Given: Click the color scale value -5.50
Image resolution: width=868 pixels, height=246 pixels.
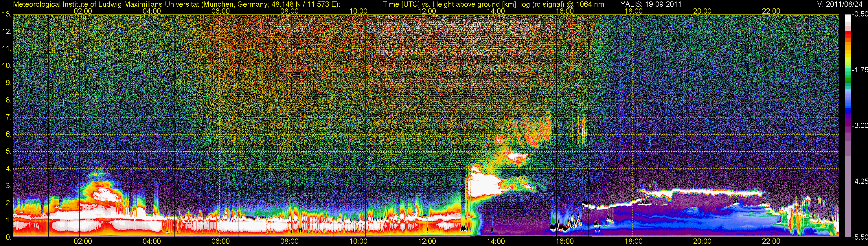Looking at the screenshot, I should point(860,237).
